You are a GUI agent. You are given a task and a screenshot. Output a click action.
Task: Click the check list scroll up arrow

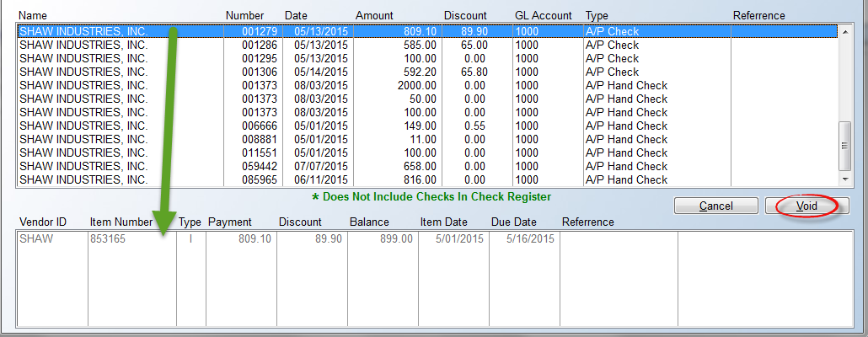point(844,32)
